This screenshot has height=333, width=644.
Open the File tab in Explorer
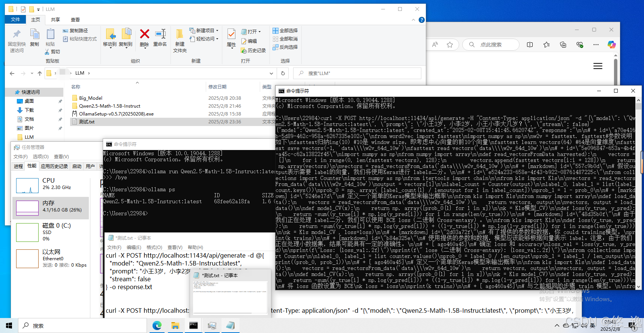[x=15, y=19]
